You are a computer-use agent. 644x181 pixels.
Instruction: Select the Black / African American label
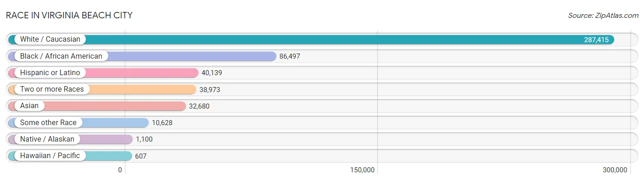coord(61,56)
